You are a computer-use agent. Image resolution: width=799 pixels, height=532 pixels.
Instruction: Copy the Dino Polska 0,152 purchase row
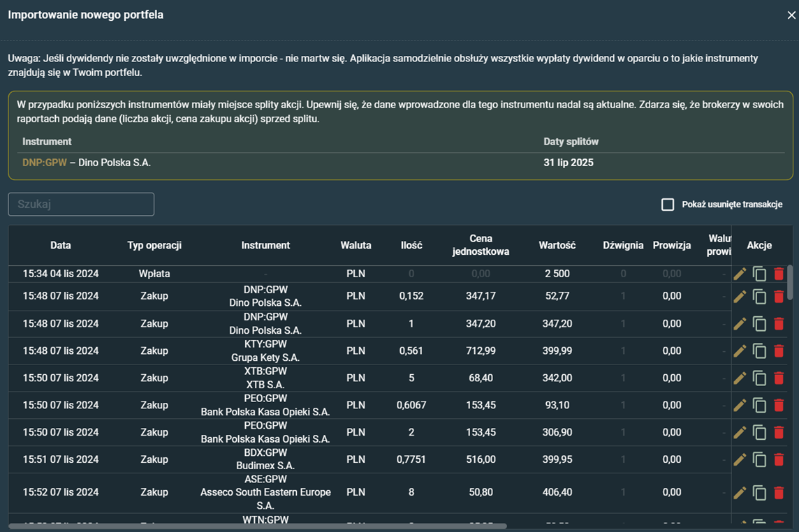click(759, 296)
